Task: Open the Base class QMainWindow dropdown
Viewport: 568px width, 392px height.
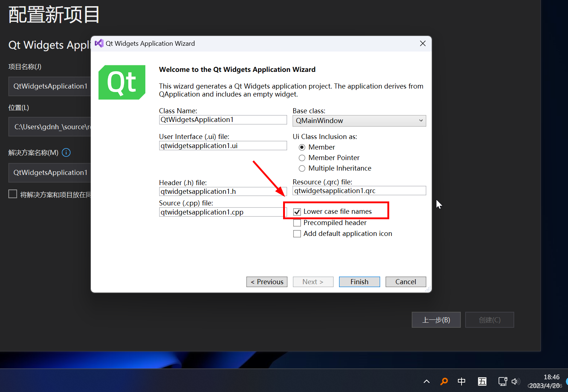Action: (359, 121)
